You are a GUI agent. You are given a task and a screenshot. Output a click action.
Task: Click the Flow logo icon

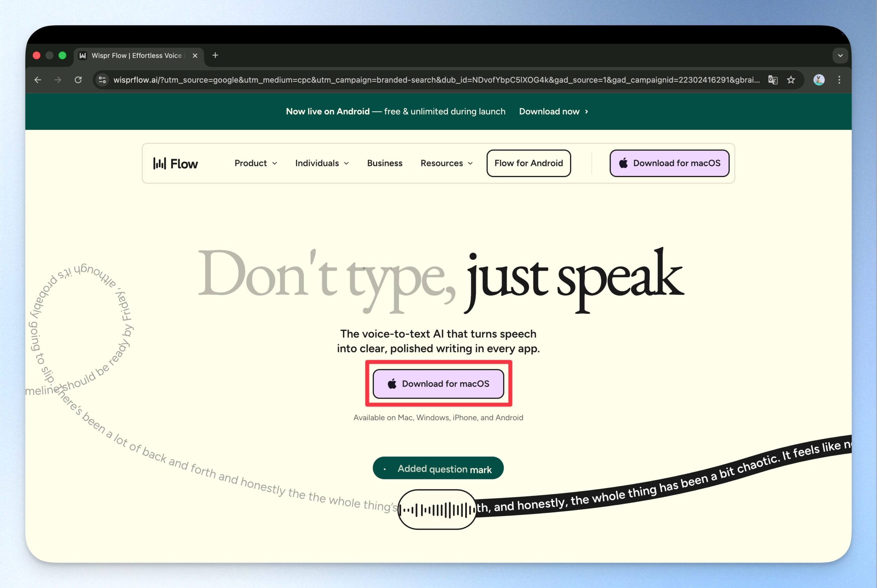[x=159, y=163]
